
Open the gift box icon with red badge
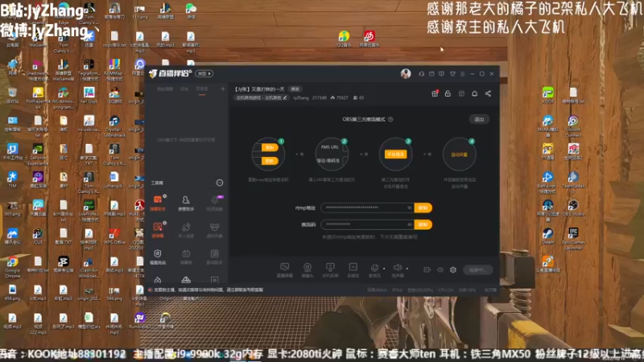[435, 93]
